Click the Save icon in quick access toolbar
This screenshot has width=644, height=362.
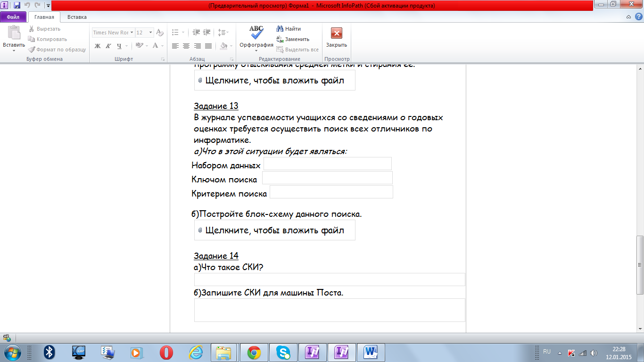click(x=17, y=5)
